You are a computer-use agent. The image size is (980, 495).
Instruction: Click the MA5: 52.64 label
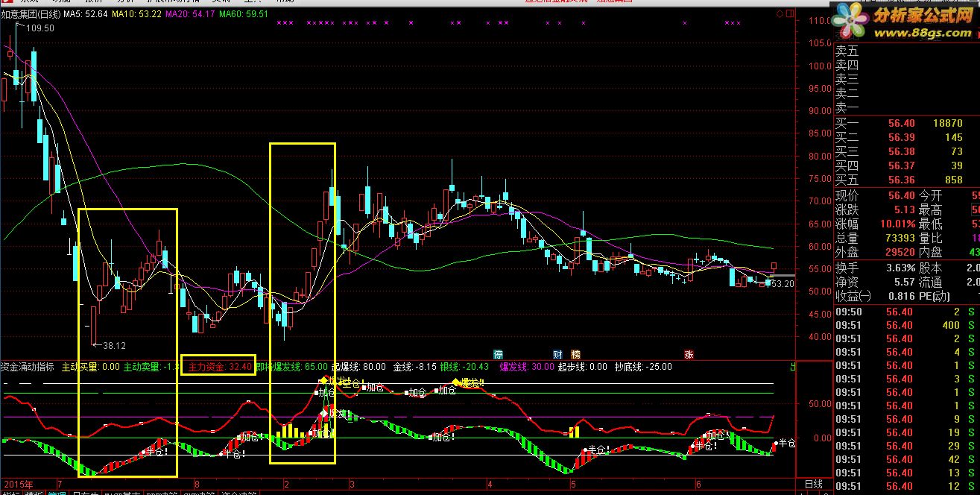tap(86, 14)
